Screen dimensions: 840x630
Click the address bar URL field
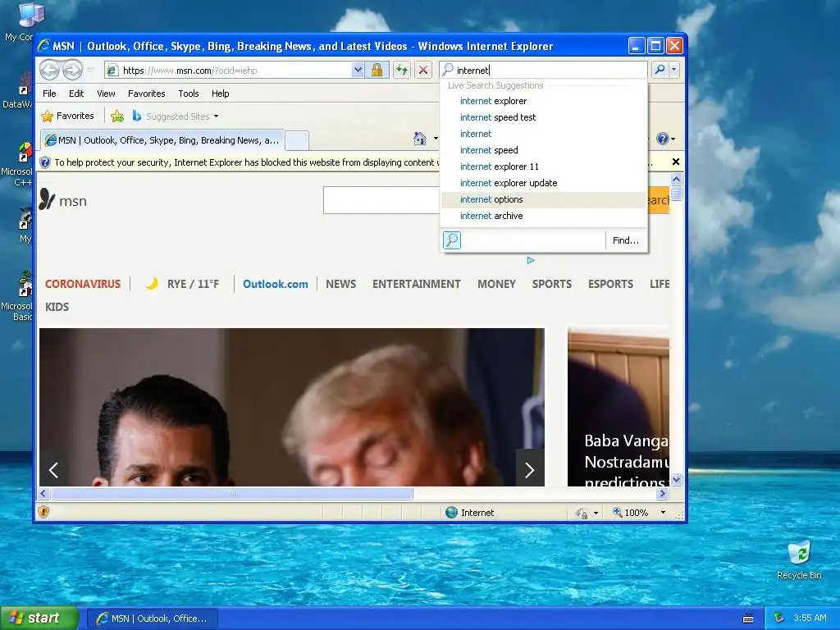pyautogui.click(x=228, y=71)
